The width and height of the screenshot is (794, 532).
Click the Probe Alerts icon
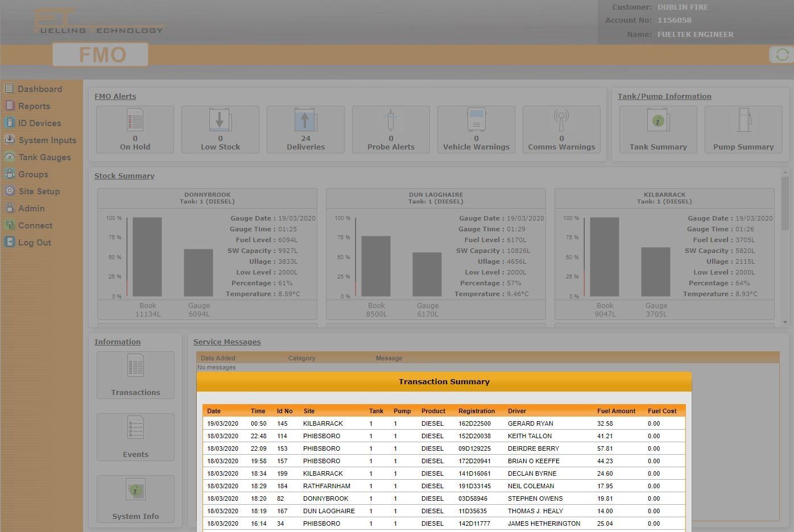391,120
